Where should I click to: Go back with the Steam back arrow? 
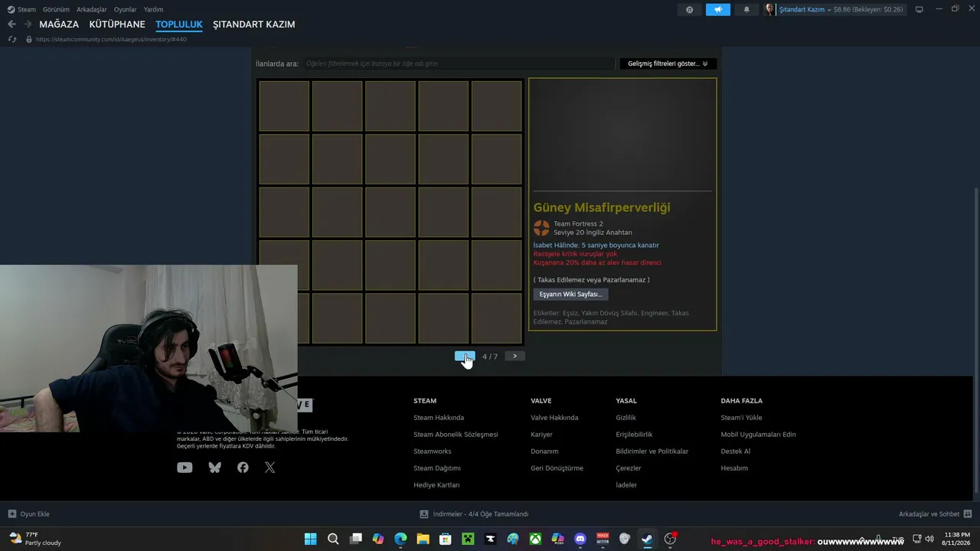coord(11,24)
